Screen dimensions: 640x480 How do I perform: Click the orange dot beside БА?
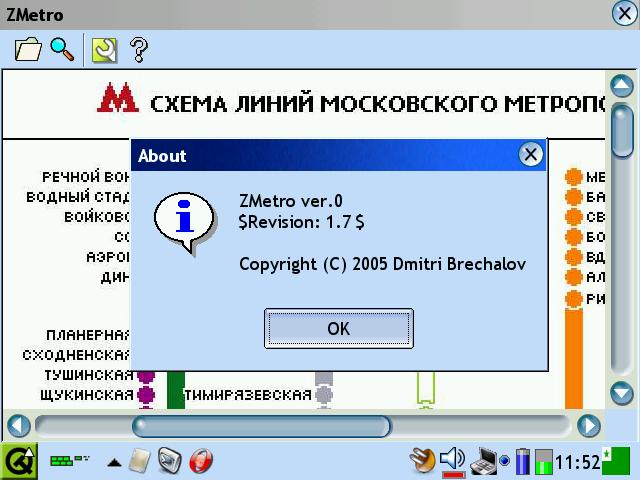click(x=573, y=197)
